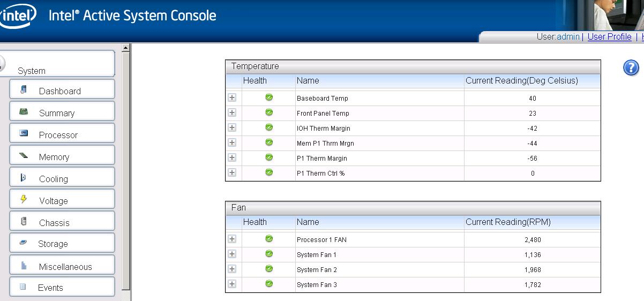Screen dimensions: 644x301
Task: Expand the Mem P1 Thrm Mrgn row
Action: pyautogui.click(x=232, y=142)
